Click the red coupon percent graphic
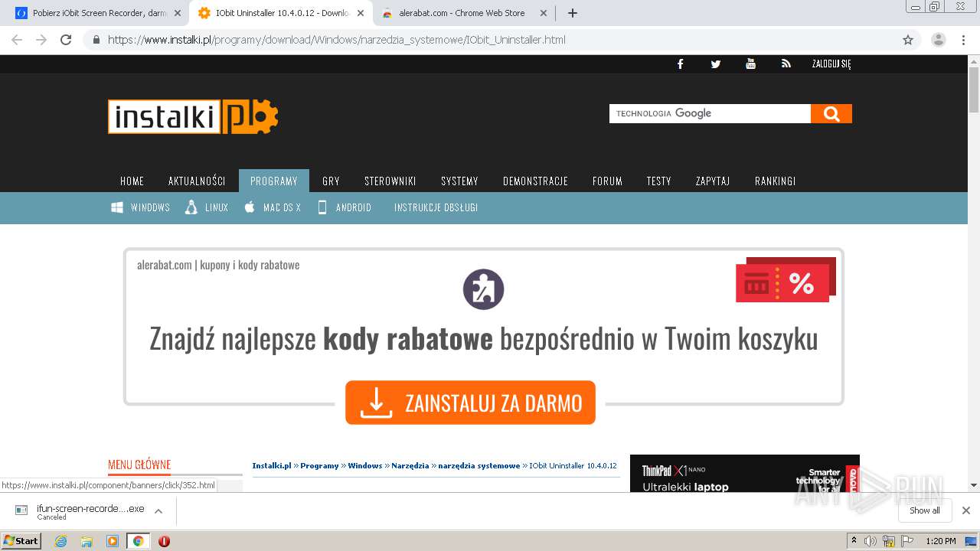The width and height of the screenshot is (980, 551). tap(786, 279)
